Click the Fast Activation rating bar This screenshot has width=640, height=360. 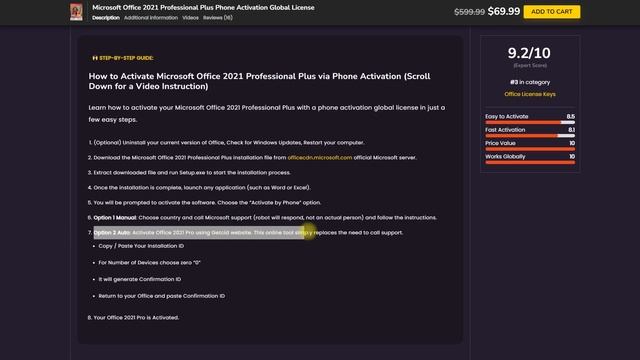click(530, 136)
